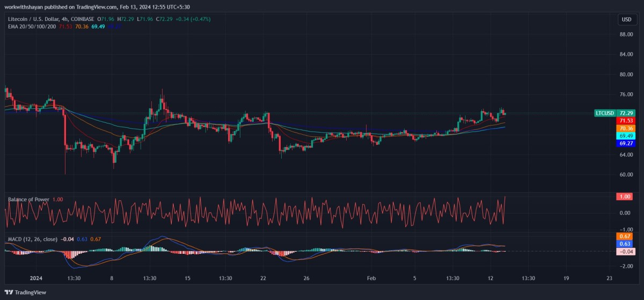This screenshot has width=644, height=300.
Task: Click the TradingView logo icon
Action: (9, 292)
